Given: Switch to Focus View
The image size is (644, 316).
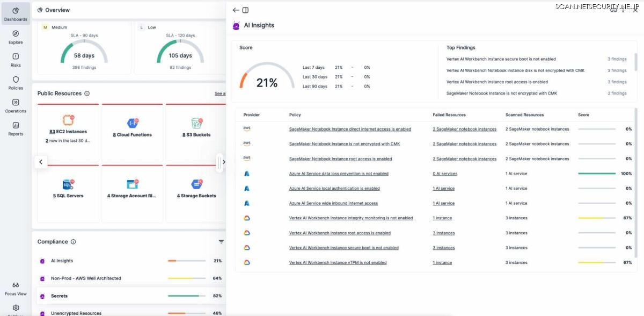Looking at the screenshot, I should point(16,289).
